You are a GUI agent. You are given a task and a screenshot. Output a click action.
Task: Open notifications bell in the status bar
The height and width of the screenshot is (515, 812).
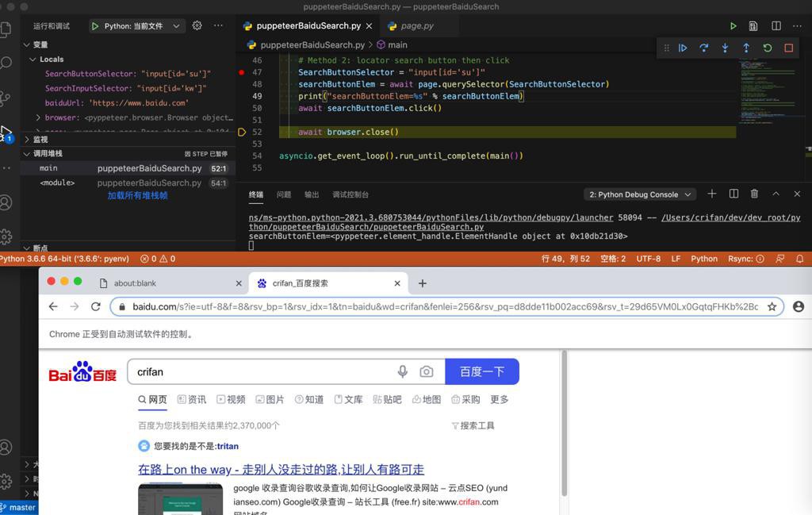tap(800, 259)
